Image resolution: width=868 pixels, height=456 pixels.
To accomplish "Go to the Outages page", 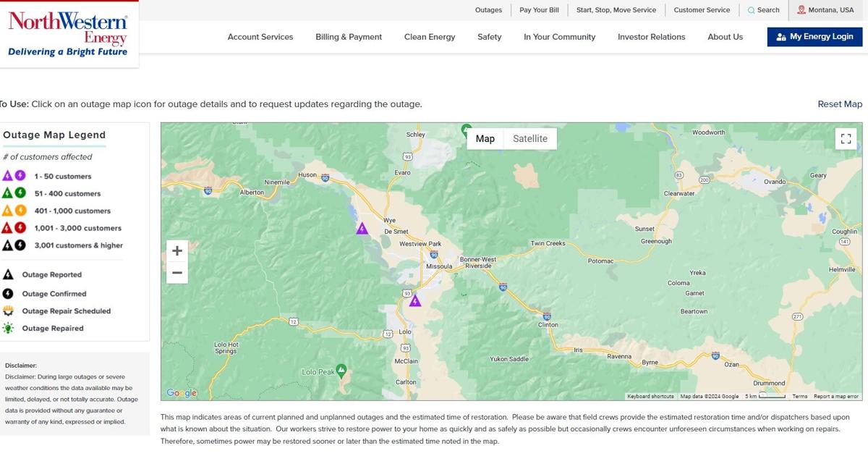I will pyautogui.click(x=488, y=10).
